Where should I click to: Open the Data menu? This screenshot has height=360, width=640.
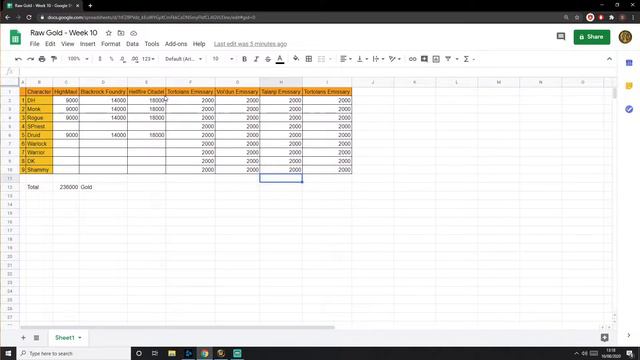[132, 44]
